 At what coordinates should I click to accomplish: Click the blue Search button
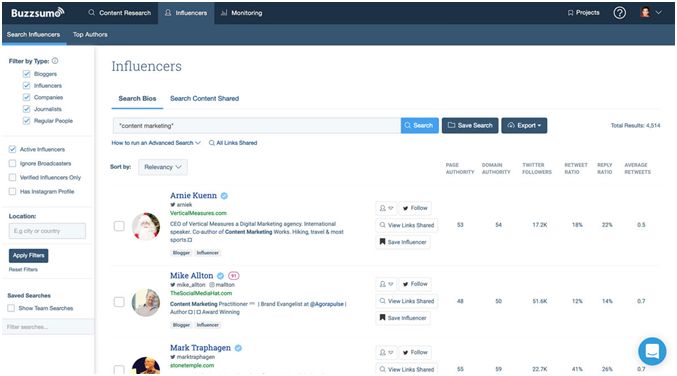pyautogui.click(x=419, y=125)
